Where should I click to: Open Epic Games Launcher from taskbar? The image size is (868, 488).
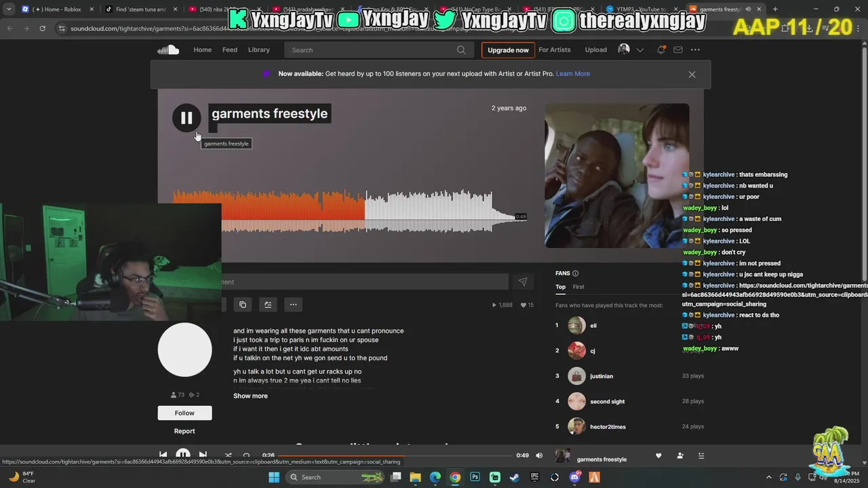point(535,477)
